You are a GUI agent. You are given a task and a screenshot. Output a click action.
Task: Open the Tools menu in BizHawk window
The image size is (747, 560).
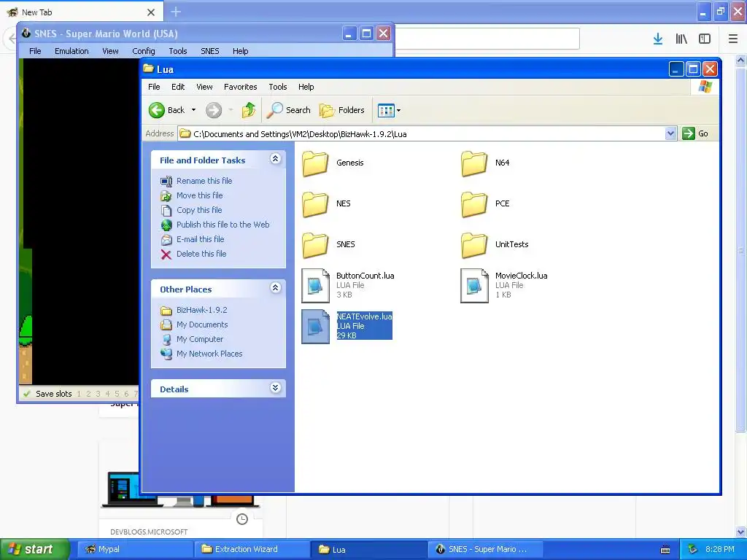pyautogui.click(x=178, y=51)
